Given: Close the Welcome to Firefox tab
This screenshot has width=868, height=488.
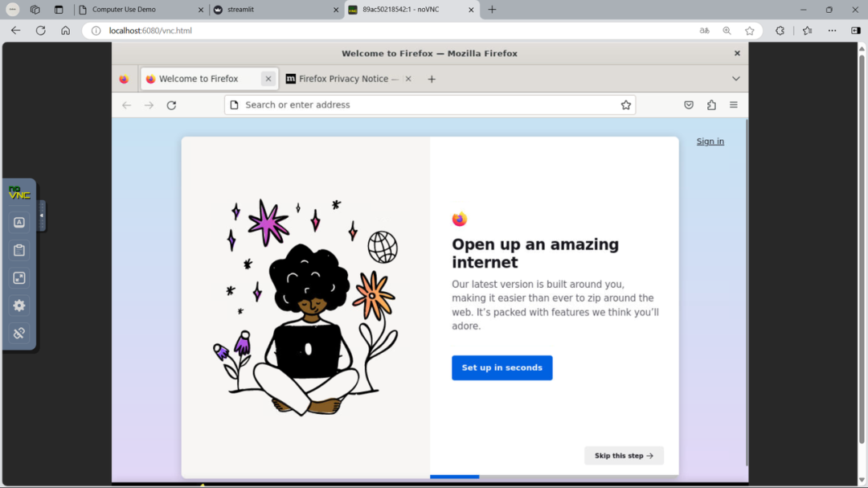Looking at the screenshot, I should pyautogui.click(x=268, y=79).
